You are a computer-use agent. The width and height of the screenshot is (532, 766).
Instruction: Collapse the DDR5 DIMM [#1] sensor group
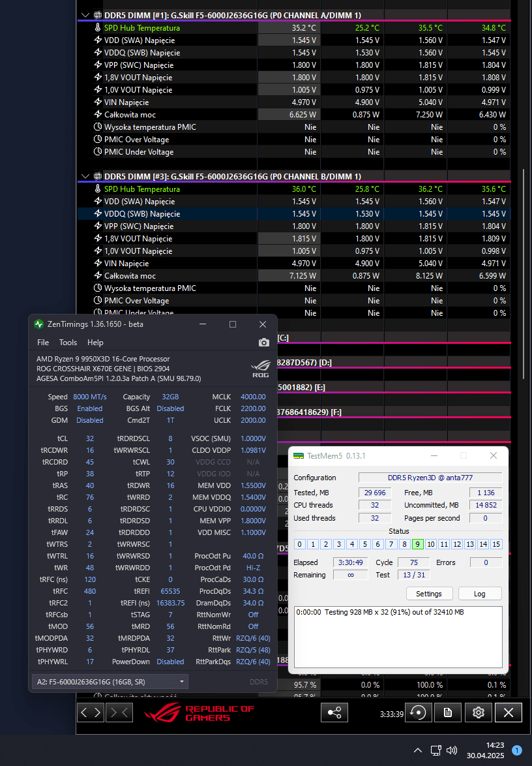85,15
